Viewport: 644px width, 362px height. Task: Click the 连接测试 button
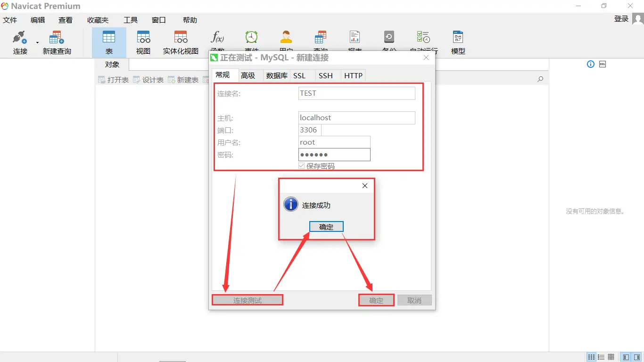click(247, 300)
